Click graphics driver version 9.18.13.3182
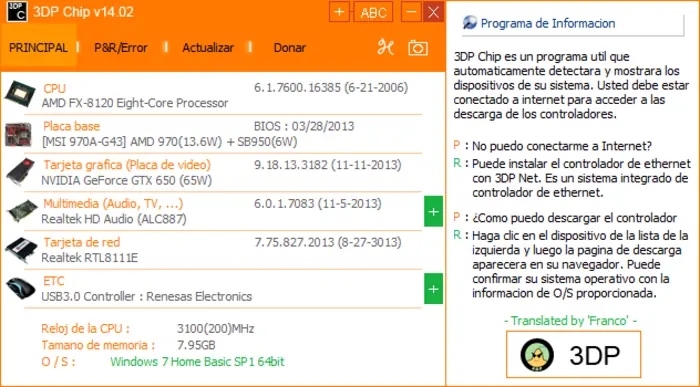Screen dimensions: 700x387 tap(328, 165)
